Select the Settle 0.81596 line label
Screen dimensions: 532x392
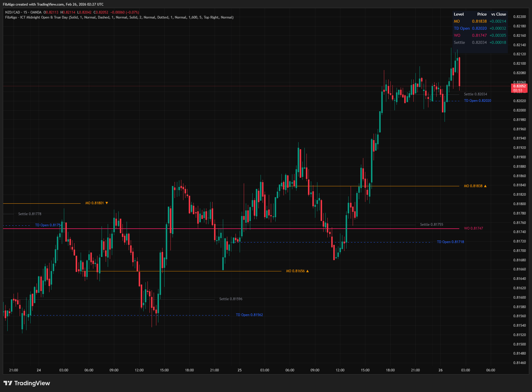tap(231, 299)
